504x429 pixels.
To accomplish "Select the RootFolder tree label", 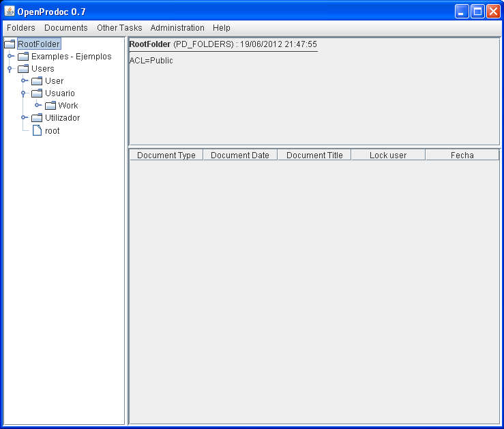I will pos(39,44).
